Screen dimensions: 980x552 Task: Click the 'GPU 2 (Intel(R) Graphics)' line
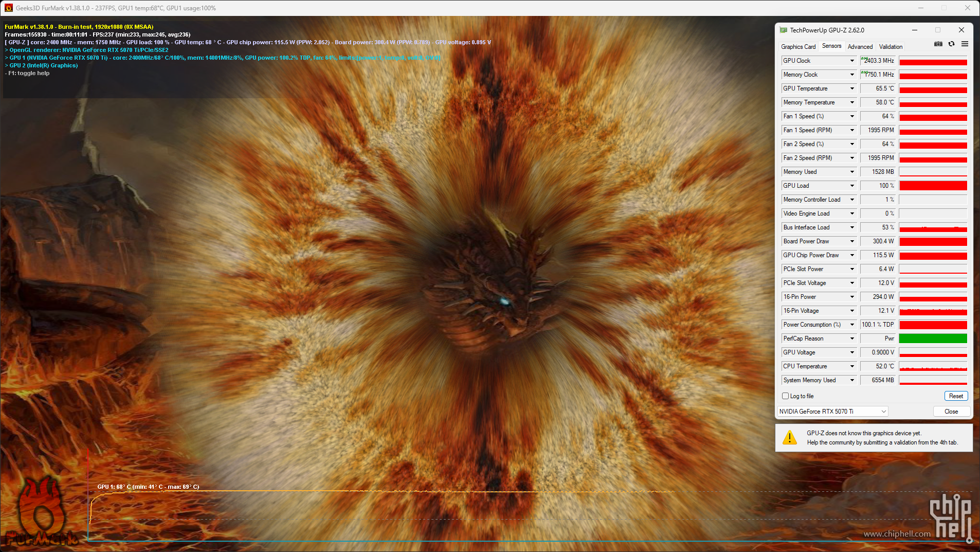[41, 65]
